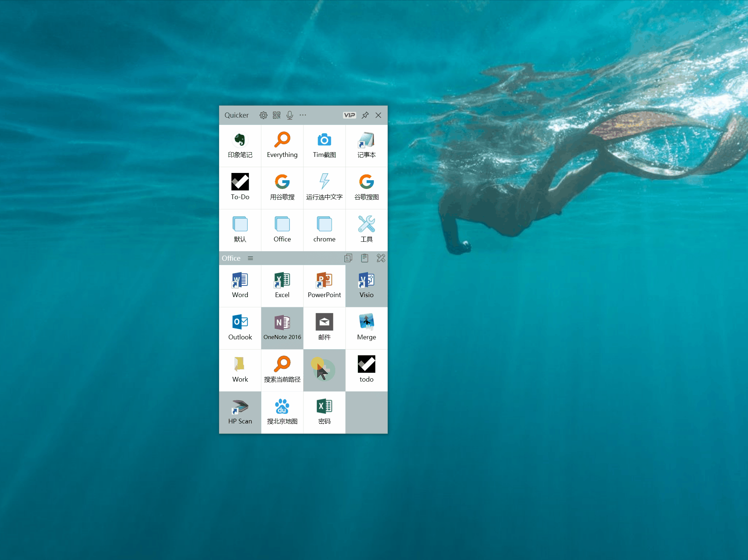This screenshot has width=748, height=560.
Task: Open Quicker settings gear icon
Action: pos(263,115)
